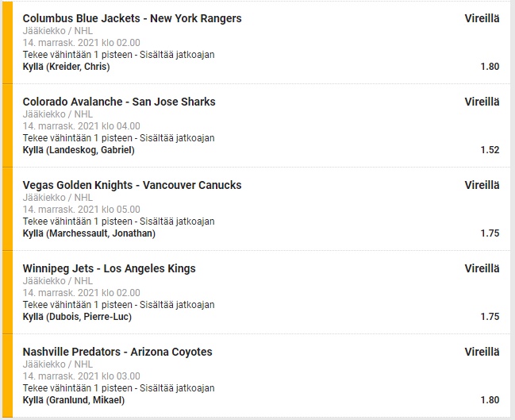This screenshot has width=515, height=420.
Task: Click the Kyllä (Granlund, Mikael) selection
Action: point(73,400)
